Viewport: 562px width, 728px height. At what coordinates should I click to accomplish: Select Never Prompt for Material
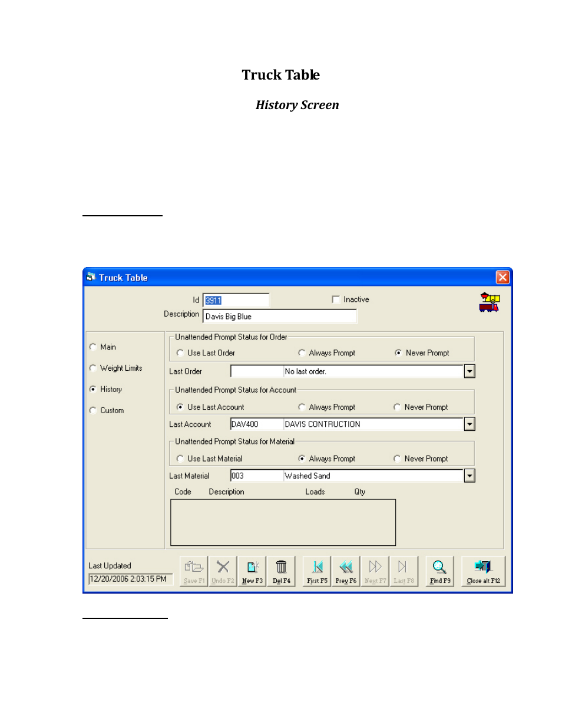click(397, 459)
